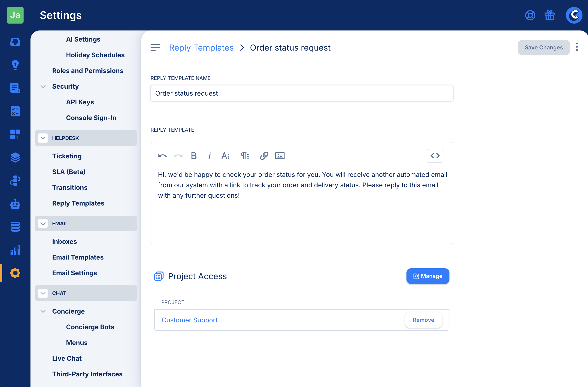
Task: Toggle italic formatting in the editor
Action: [209, 156]
